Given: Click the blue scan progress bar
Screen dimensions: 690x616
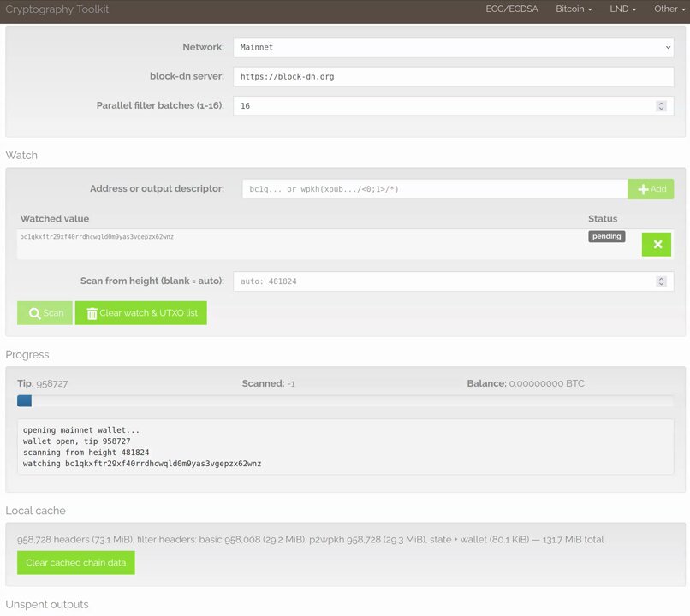Looking at the screenshot, I should (x=24, y=401).
